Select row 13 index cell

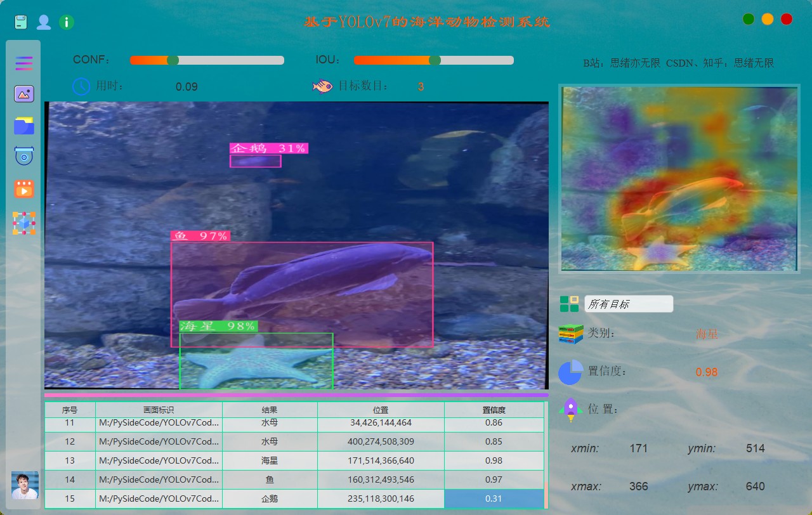(70, 460)
